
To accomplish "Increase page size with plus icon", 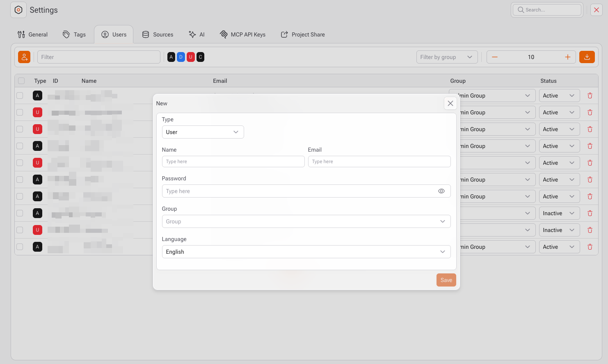I will tap(567, 57).
